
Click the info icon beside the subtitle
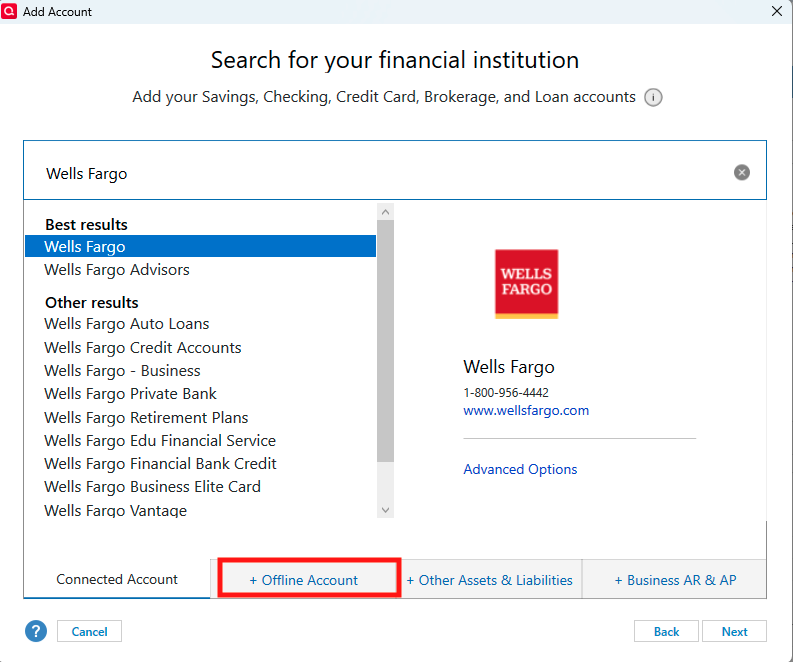tap(653, 98)
